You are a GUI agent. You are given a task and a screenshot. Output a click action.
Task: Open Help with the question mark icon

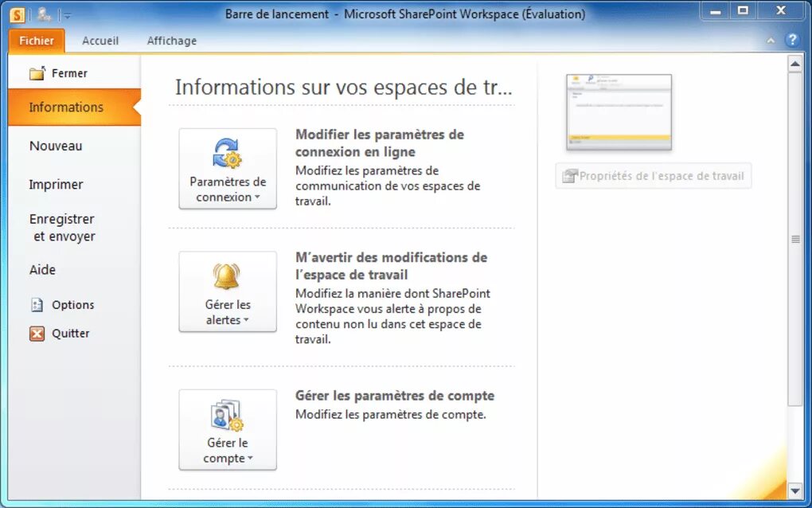pos(792,40)
